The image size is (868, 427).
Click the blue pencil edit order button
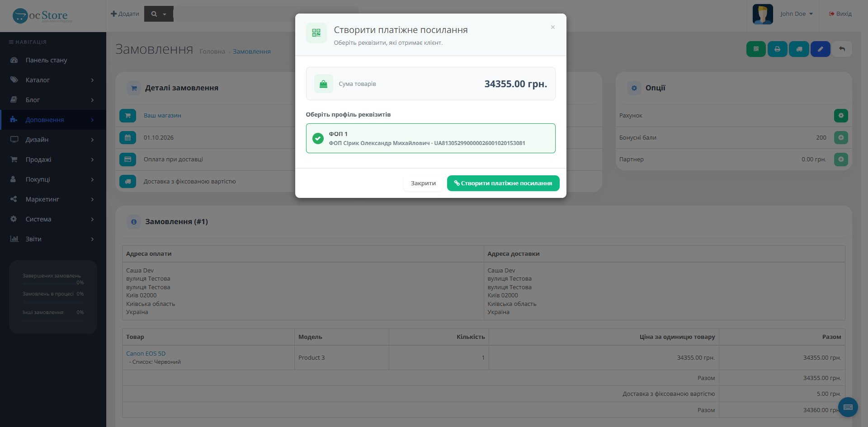(820, 49)
